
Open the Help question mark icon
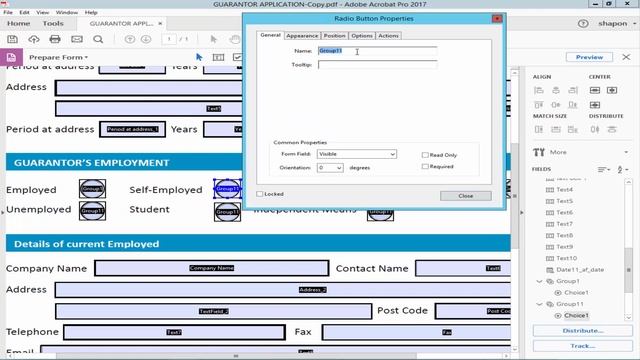583,24
